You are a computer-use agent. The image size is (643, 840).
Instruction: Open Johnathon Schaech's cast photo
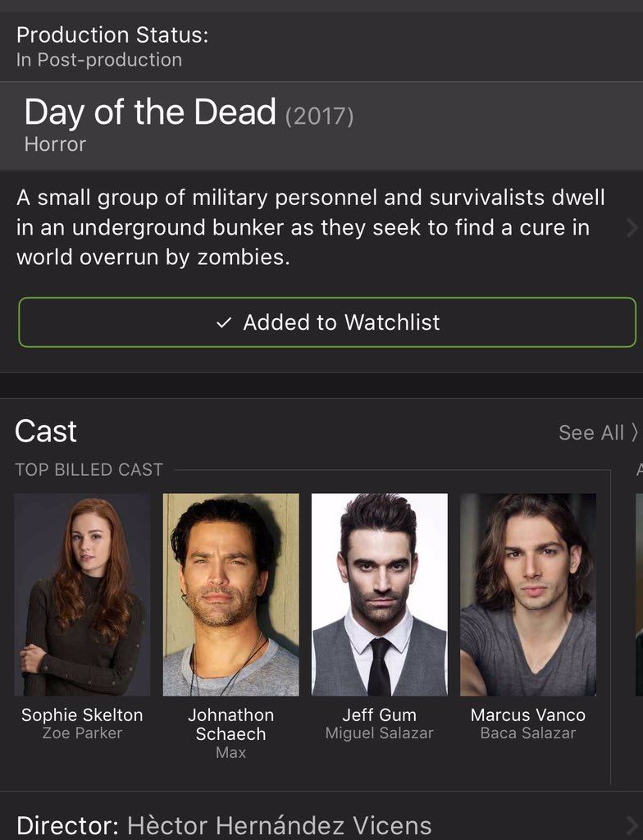[231, 595]
